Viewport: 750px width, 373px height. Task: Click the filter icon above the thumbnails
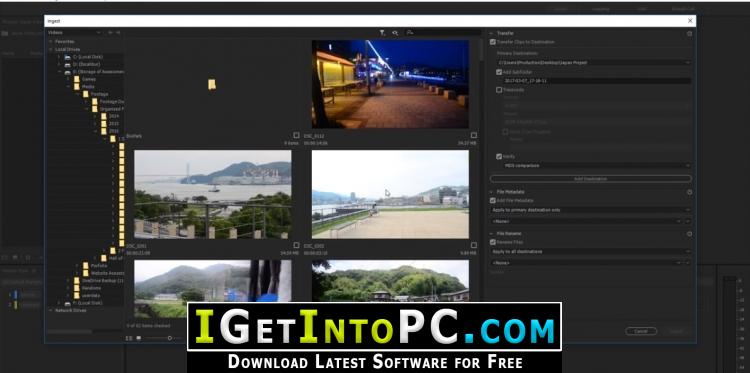(382, 33)
